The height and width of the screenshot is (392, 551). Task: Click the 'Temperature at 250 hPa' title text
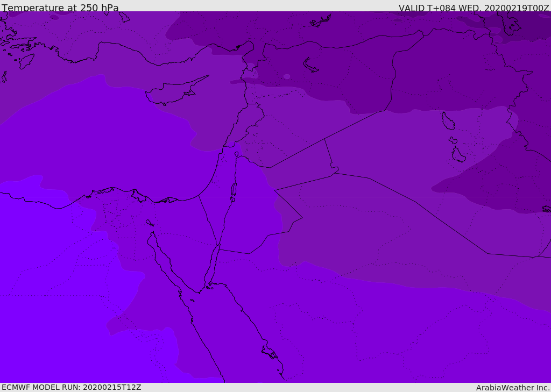pyautogui.click(x=60, y=8)
